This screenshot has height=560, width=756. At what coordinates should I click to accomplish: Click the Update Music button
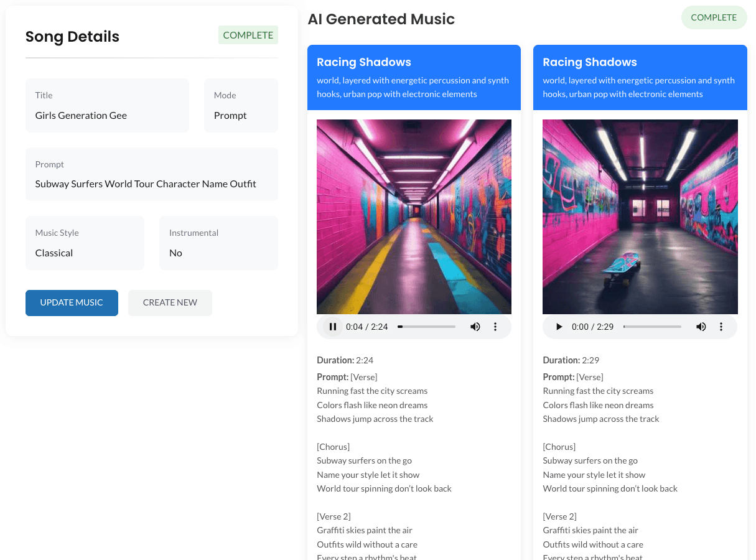[72, 303]
